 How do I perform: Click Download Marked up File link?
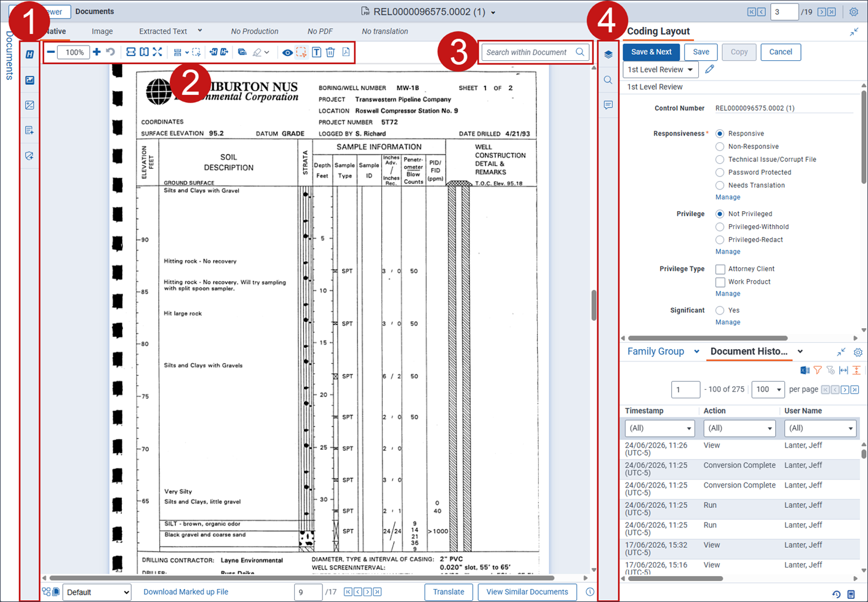(x=186, y=592)
